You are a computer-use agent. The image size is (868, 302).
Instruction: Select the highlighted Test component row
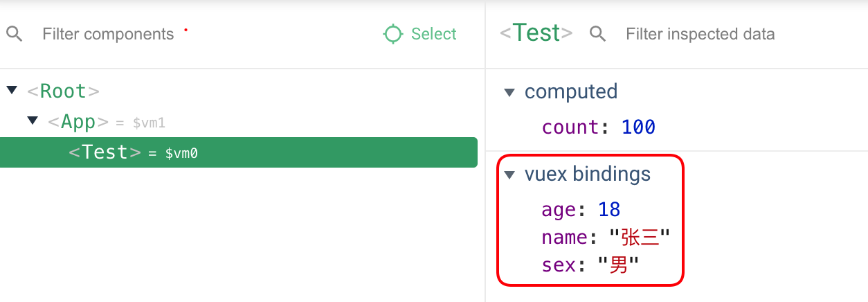click(238, 152)
